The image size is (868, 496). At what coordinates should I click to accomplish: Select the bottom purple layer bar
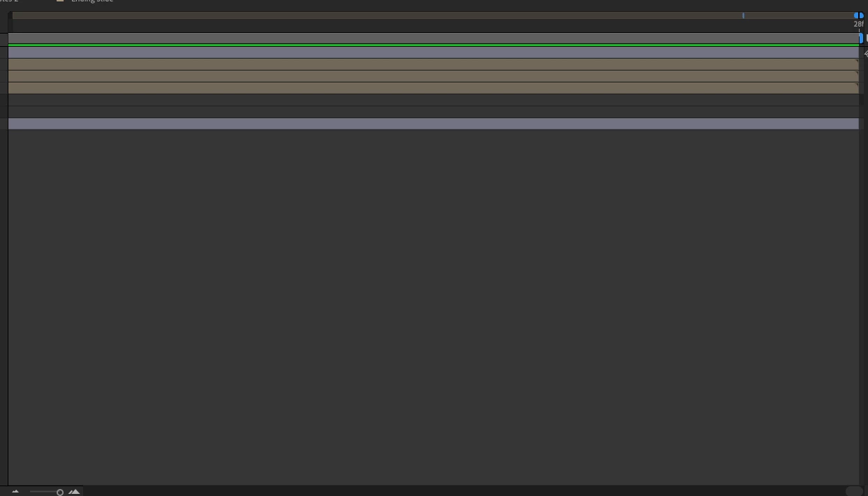(x=433, y=124)
